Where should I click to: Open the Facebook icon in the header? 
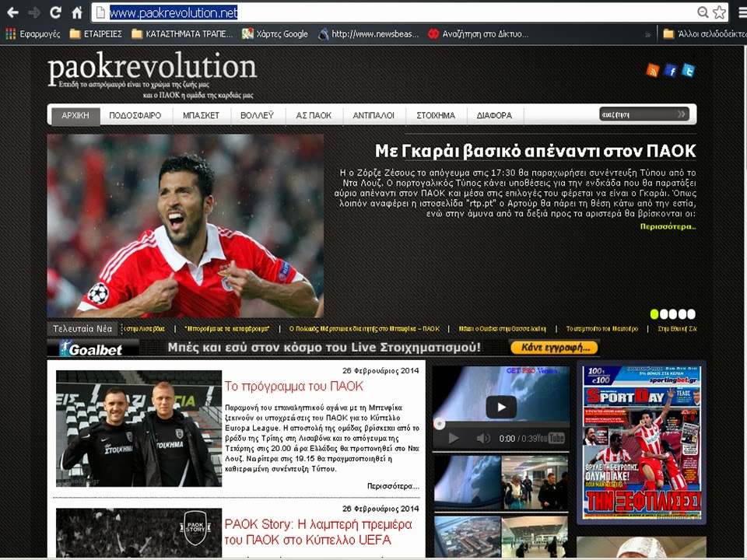tap(670, 71)
